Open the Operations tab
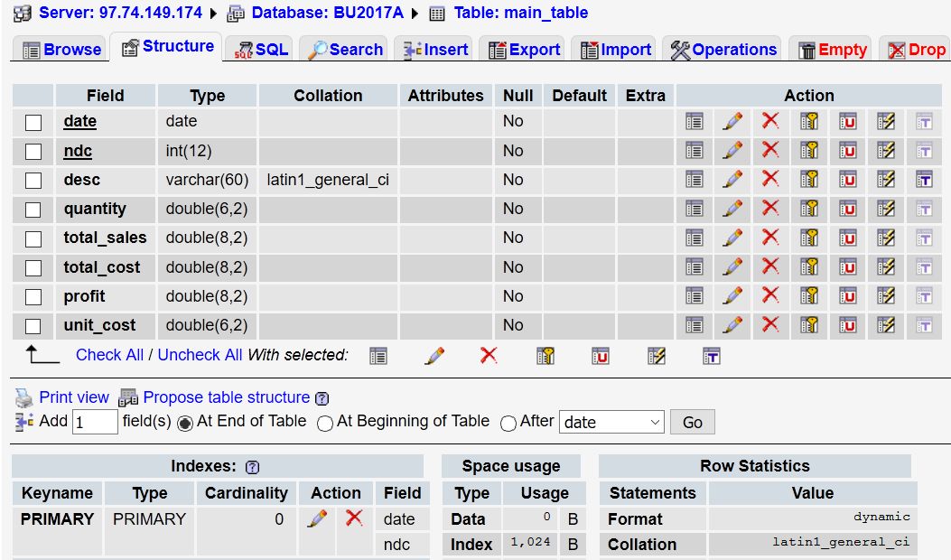Image resolution: width=951 pixels, height=560 pixels. pyautogui.click(x=723, y=50)
